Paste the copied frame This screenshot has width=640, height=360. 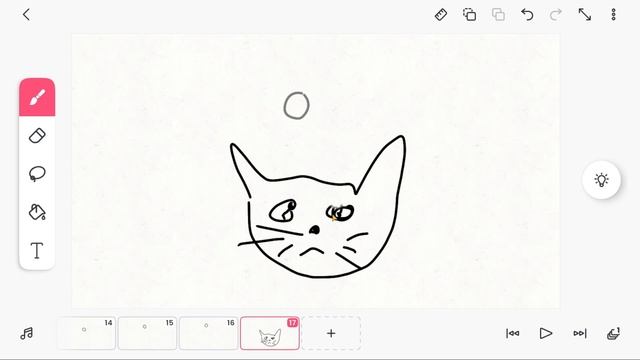tap(498, 15)
